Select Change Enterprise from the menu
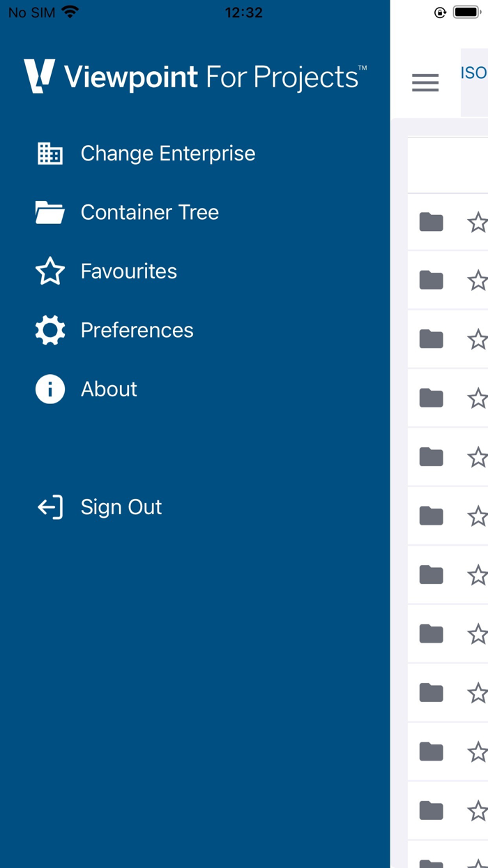This screenshot has height=868, width=488. tap(167, 153)
